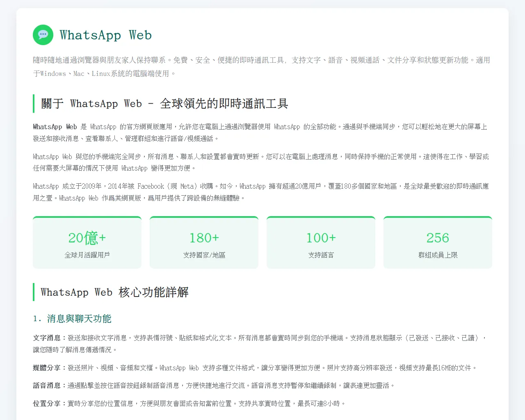This screenshot has height=420, width=525.
Task: Click the paragraph mentioning 成立于2009年
Action: [x=261, y=192]
